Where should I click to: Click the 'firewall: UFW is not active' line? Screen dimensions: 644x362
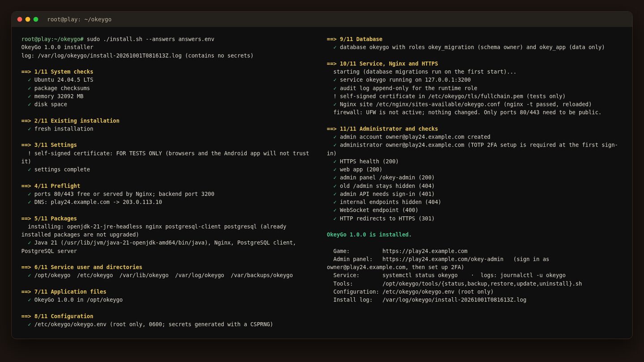pos(467,112)
